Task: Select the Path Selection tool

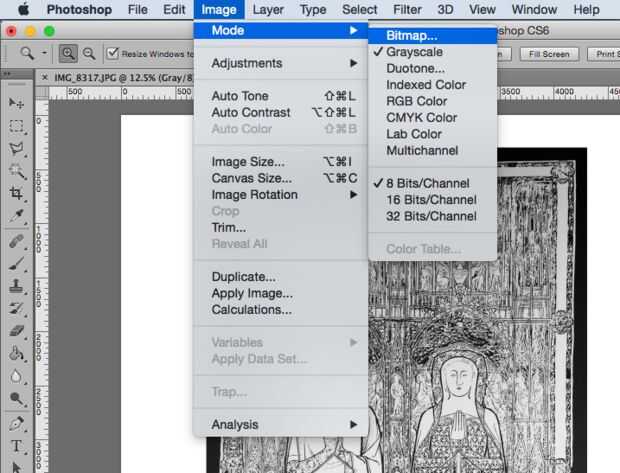Action: [16, 467]
